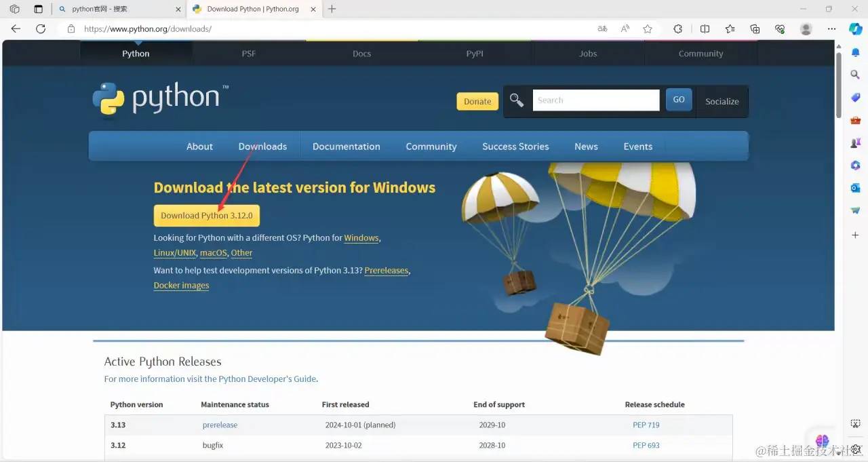Click the Donate button

point(477,101)
